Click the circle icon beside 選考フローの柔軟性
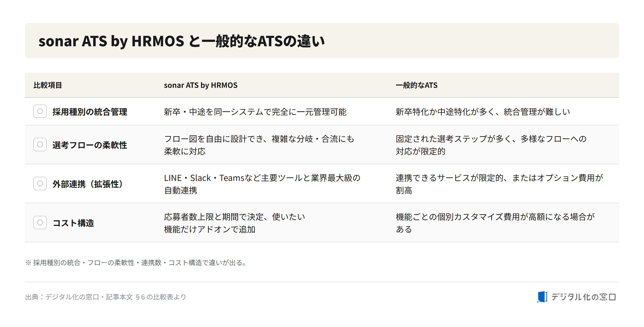Image resolution: width=644 pixels, height=327 pixels. pos(40,145)
